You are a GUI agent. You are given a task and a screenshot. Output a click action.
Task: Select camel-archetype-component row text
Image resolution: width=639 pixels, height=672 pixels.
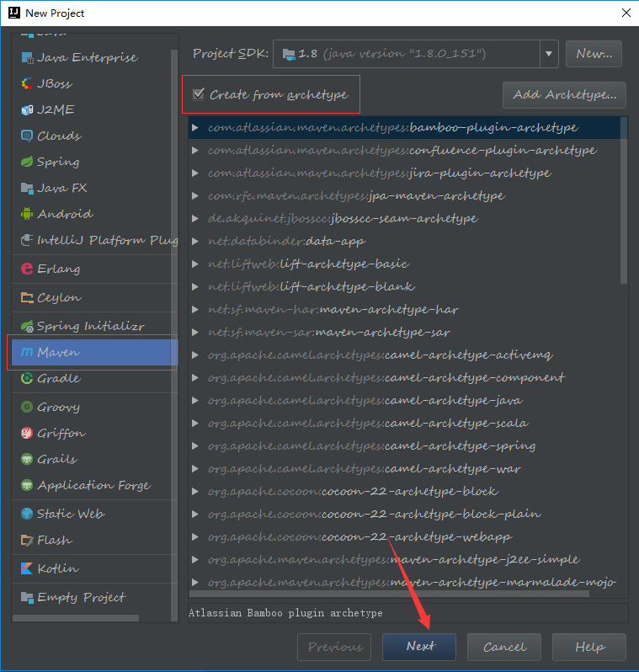click(x=386, y=377)
